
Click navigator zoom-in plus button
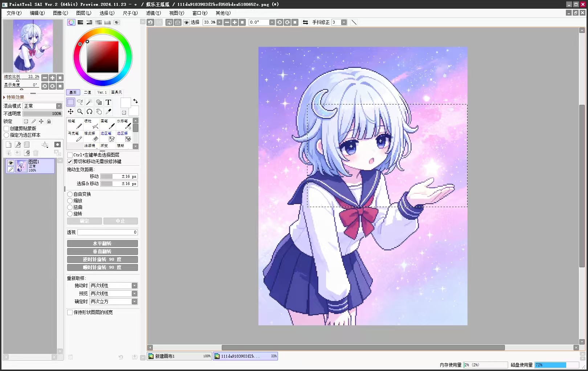[53, 78]
